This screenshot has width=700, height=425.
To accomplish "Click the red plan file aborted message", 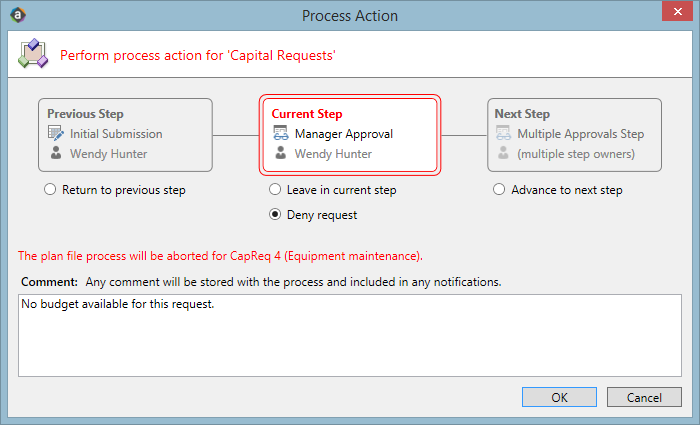I will click(220, 256).
